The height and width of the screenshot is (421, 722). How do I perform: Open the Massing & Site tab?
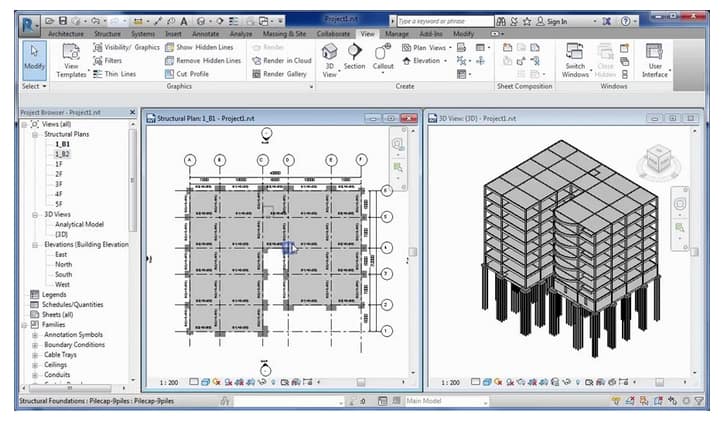[x=284, y=34]
